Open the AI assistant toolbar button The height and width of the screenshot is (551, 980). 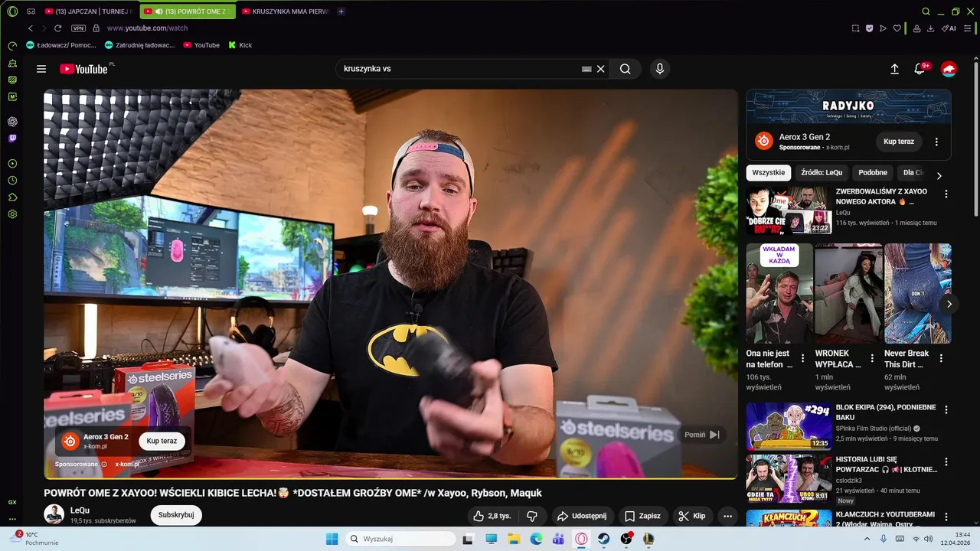tap(949, 28)
